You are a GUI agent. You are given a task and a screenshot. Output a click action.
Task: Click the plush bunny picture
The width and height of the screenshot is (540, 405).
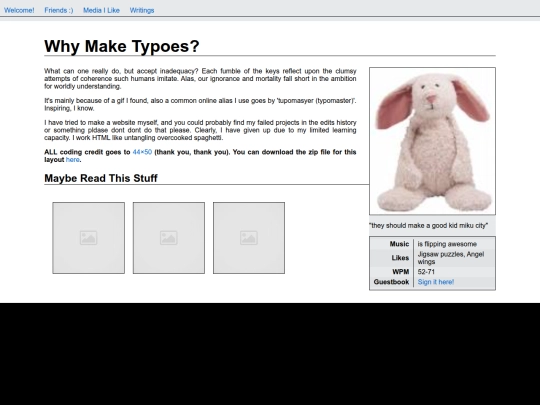pos(433,141)
